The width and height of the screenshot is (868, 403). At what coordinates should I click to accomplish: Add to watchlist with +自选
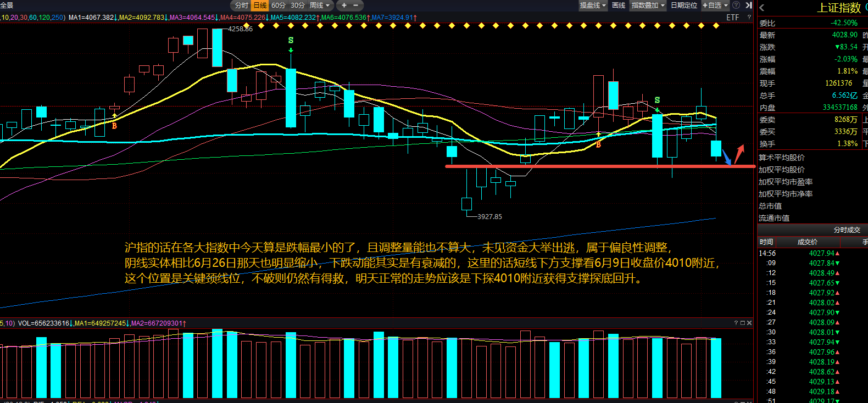(711, 5)
